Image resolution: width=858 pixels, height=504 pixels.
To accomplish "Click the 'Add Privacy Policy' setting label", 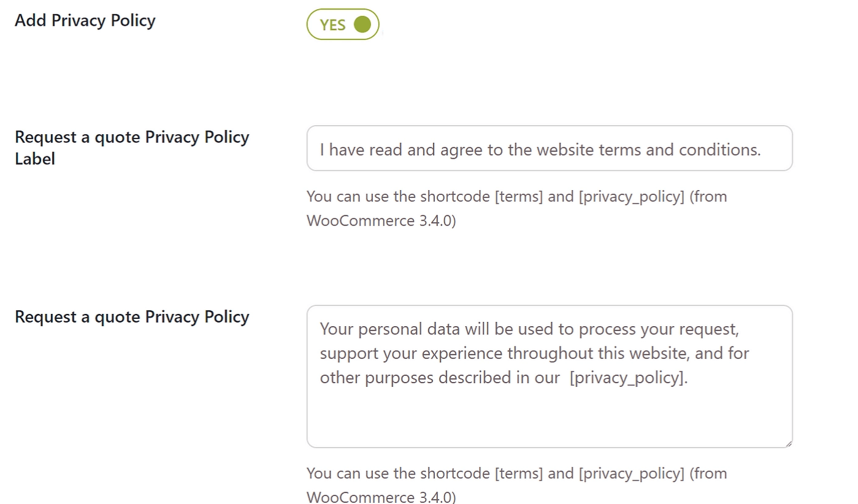I will 85,20.
